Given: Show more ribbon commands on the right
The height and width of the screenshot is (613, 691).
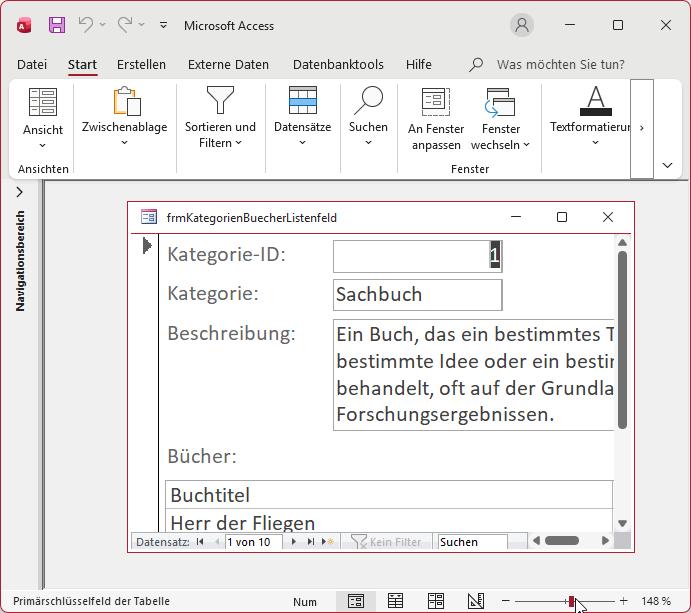Looking at the screenshot, I should click(x=642, y=128).
